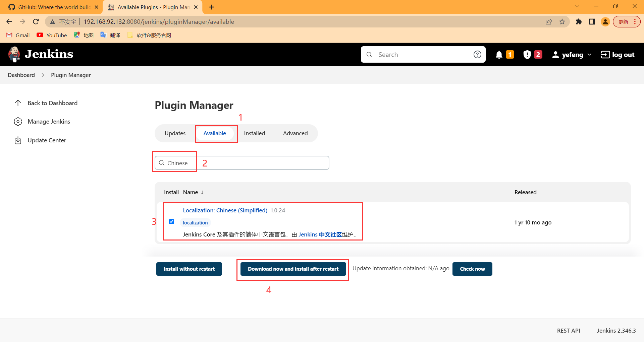Switch to the Installed tab

[254, 133]
